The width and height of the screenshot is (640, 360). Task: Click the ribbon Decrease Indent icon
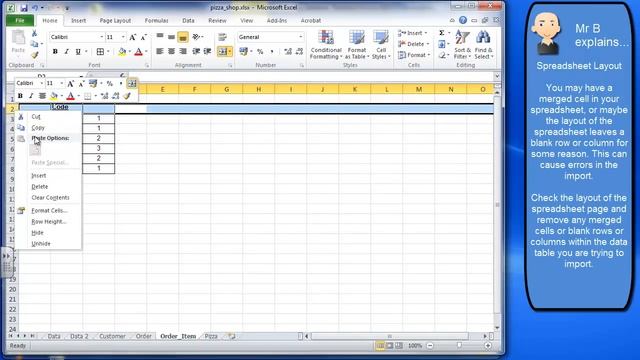click(x=196, y=51)
